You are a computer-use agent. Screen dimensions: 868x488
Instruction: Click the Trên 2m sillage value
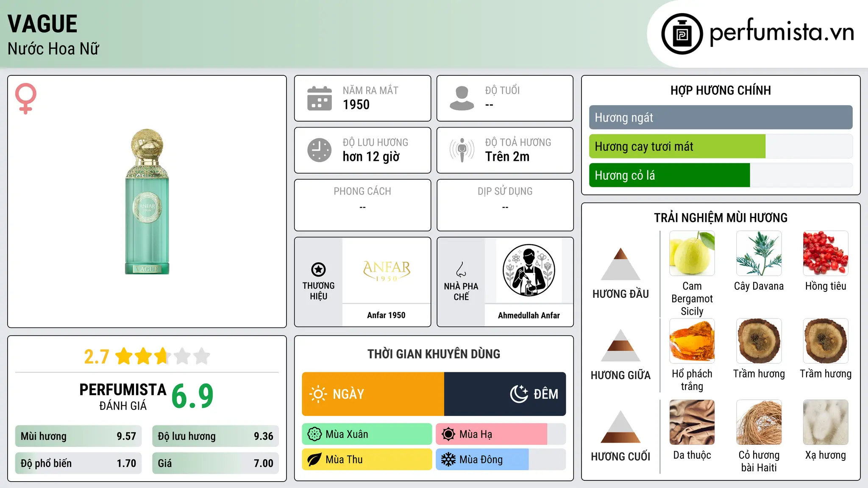click(507, 157)
